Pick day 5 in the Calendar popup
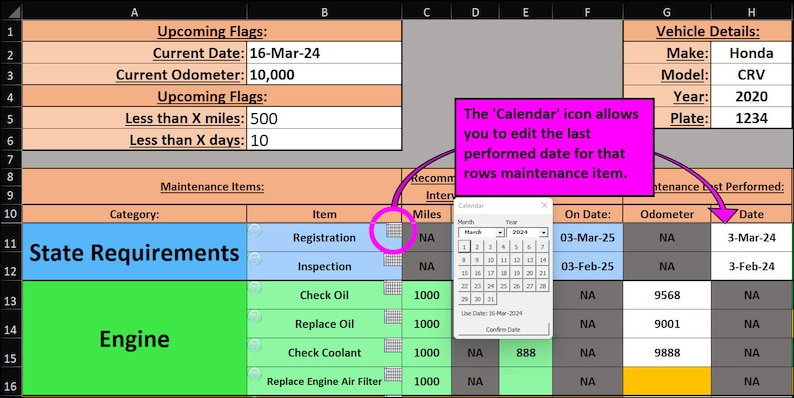The image size is (794, 398). coord(516,247)
